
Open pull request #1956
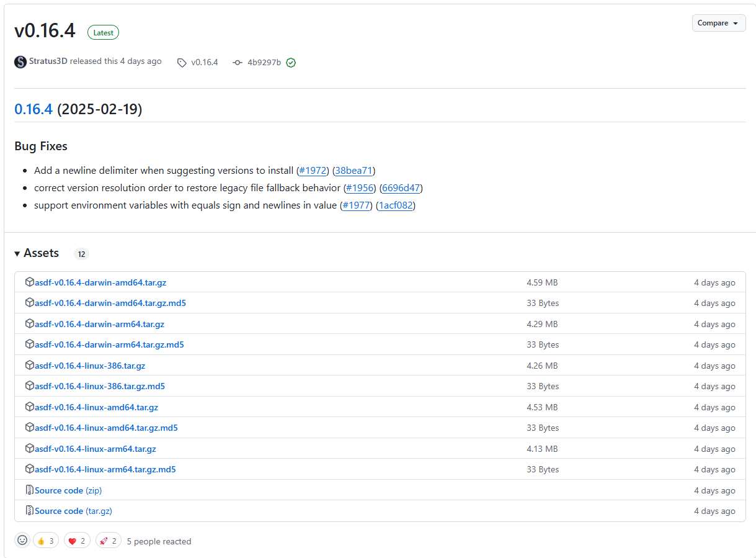click(360, 187)
